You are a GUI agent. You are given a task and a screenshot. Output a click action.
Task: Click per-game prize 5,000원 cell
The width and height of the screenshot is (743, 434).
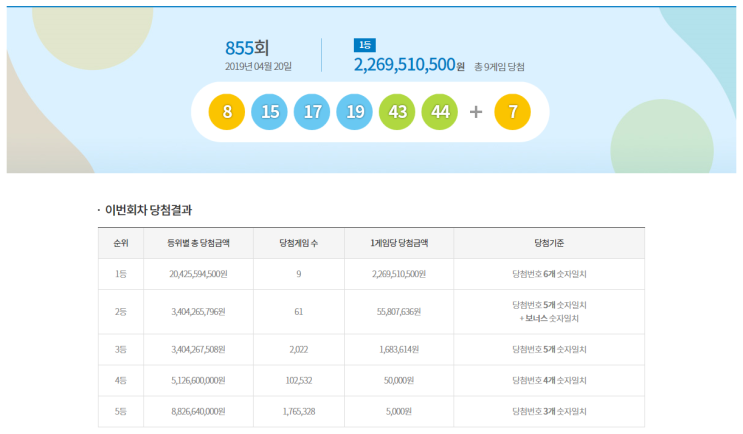[x=399, y=411]
